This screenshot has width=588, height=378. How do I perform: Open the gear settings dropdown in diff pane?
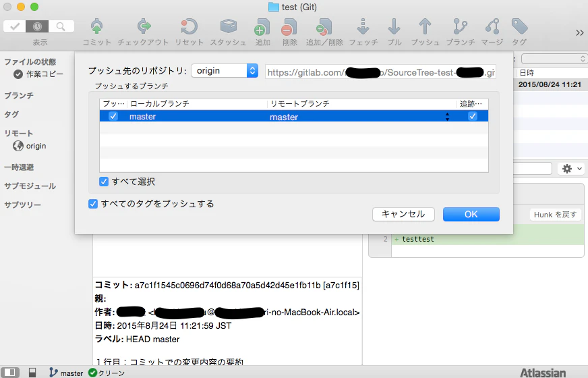pos(572,169)
